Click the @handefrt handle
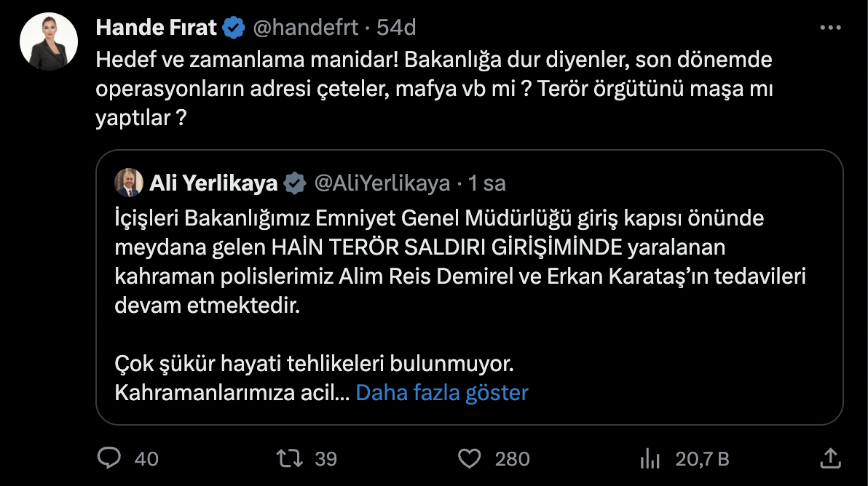This screenshot has width=868, height=486. (306, 28)
